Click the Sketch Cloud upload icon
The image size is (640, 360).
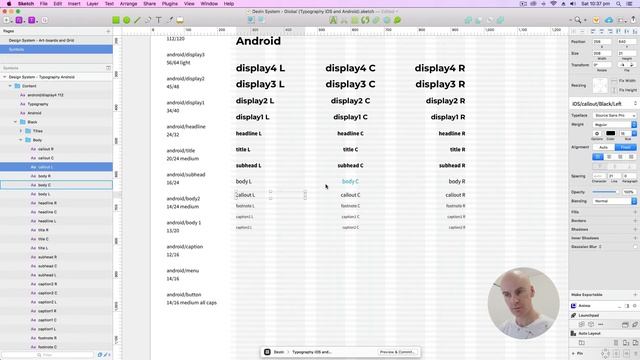609,20
